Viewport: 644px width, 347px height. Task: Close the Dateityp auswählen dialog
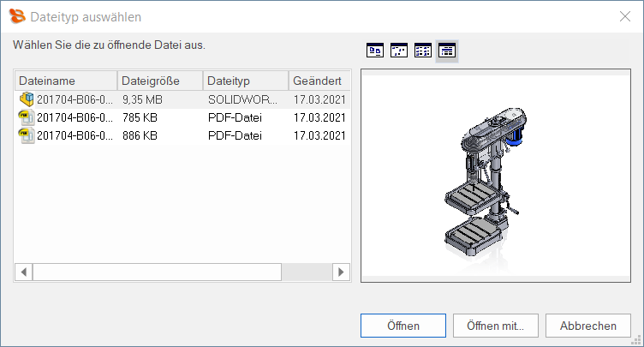pyautogui.click(x=624, y=16)
